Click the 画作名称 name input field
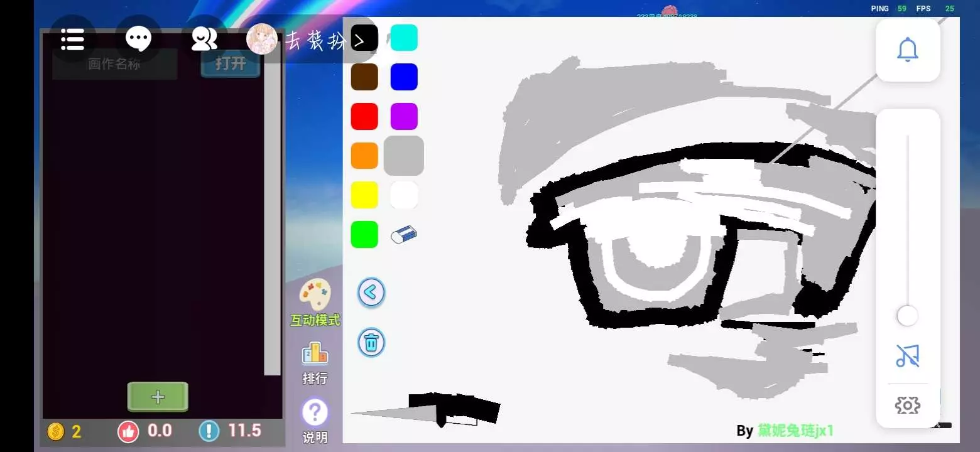This screenshot has width=980, height=452. 114,63
